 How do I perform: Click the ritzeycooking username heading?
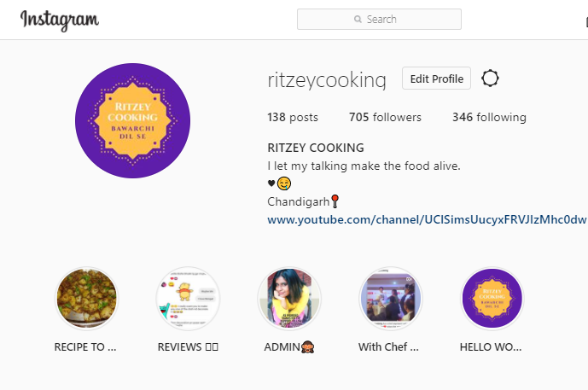327,79
